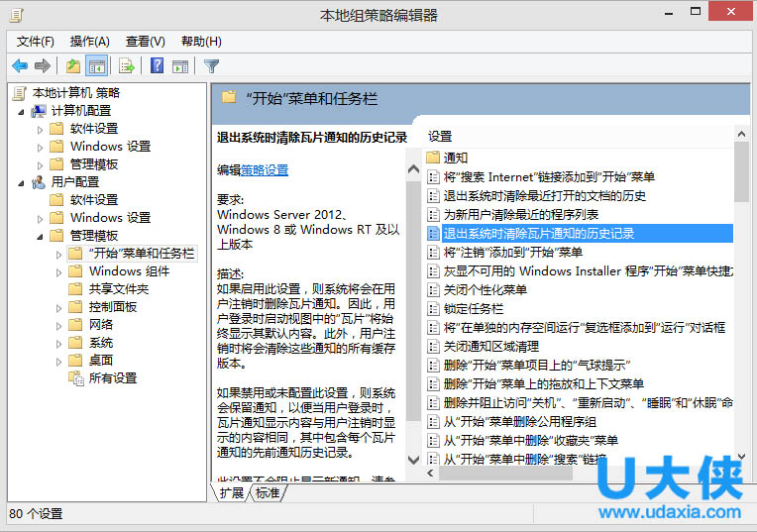Select 退出系统时清除瓦片通知的历史记录 in the settings list
757x532 pixels.
point(580,233)
